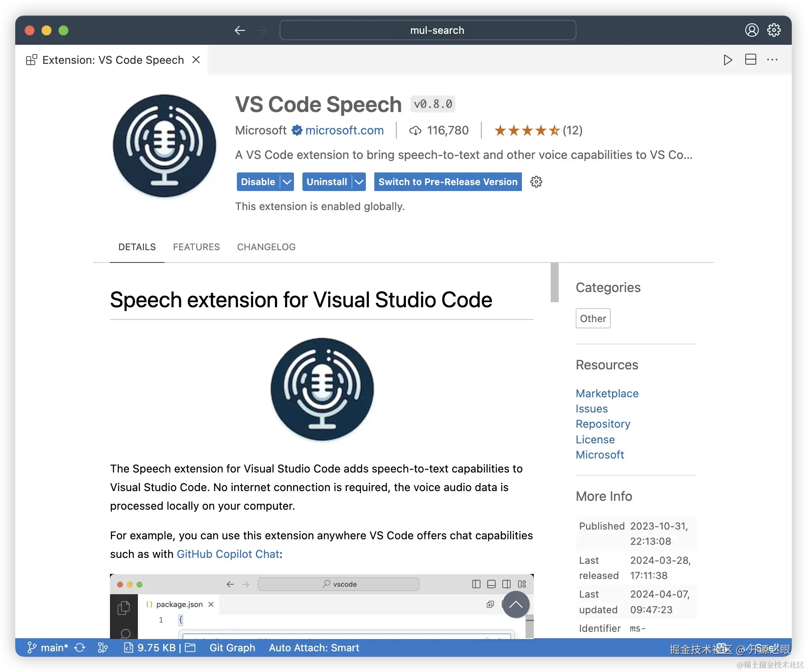The width and height of the screenshot is (807, 672).
Task: Open the Microsoft resource link
Action: (600, 455)
